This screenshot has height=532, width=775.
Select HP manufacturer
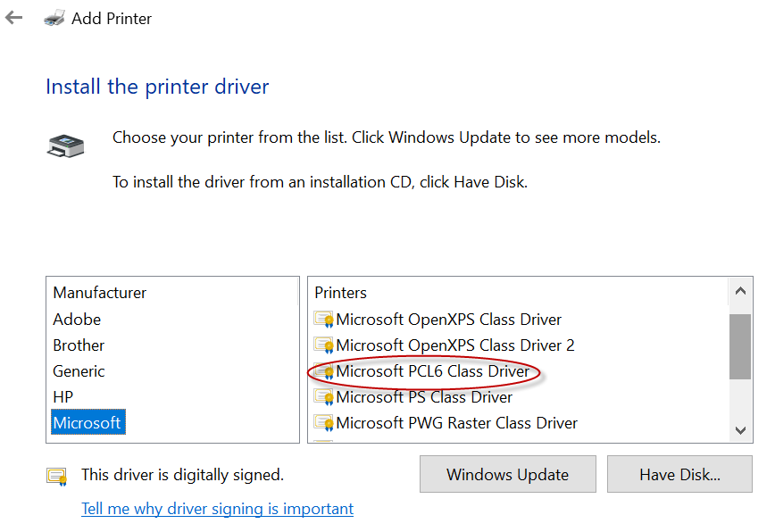coord(62,396)
